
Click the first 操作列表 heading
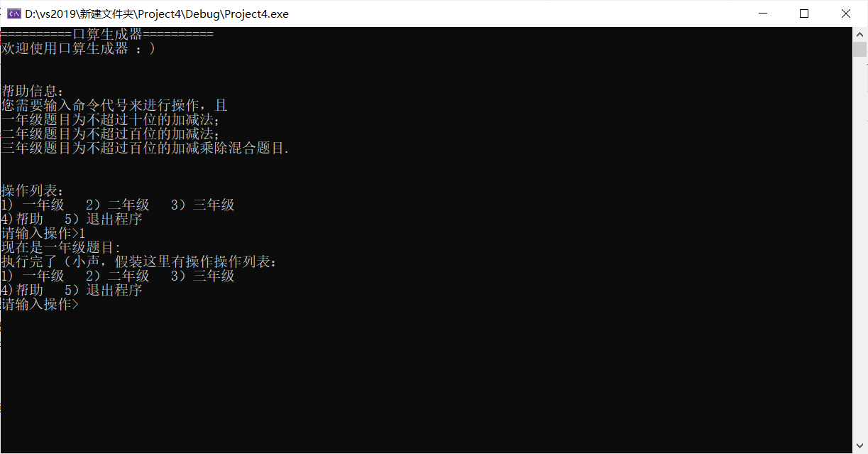pos(33,190)
